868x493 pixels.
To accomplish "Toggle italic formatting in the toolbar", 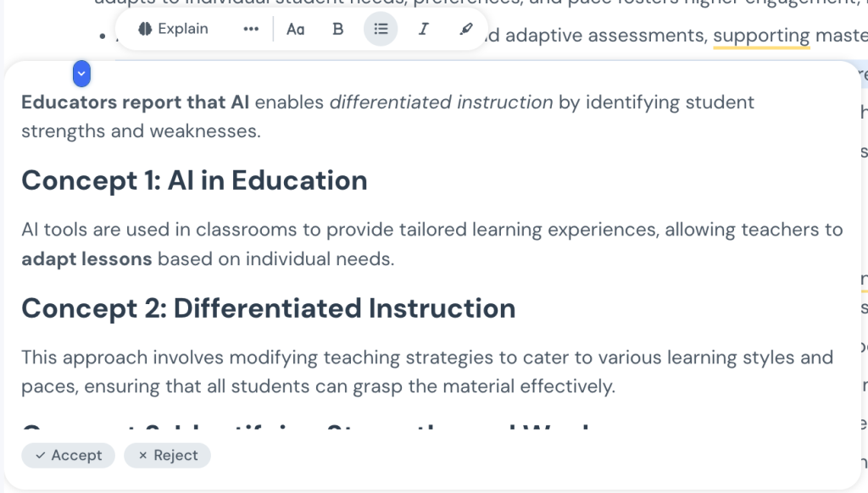I will (x=423, y=29).
